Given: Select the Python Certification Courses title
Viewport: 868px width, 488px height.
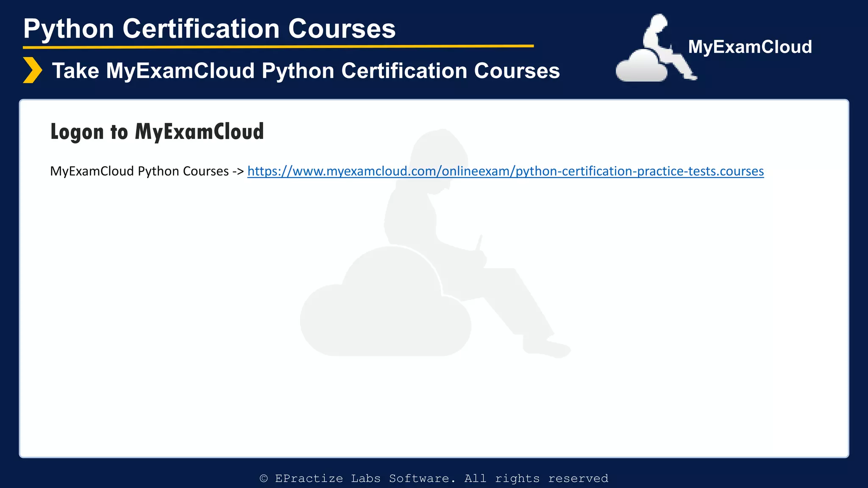Looking at the screenshot, I should [x=209, y=29].
